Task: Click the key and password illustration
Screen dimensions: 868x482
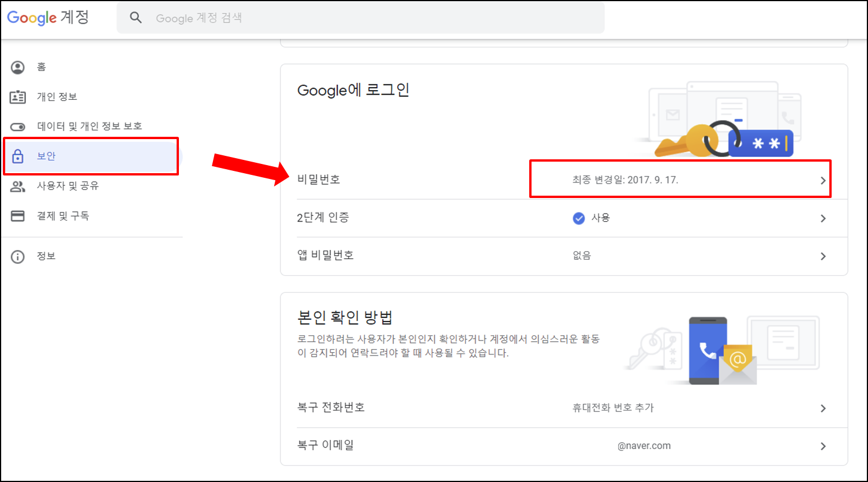Action: (x=719, y=119)
